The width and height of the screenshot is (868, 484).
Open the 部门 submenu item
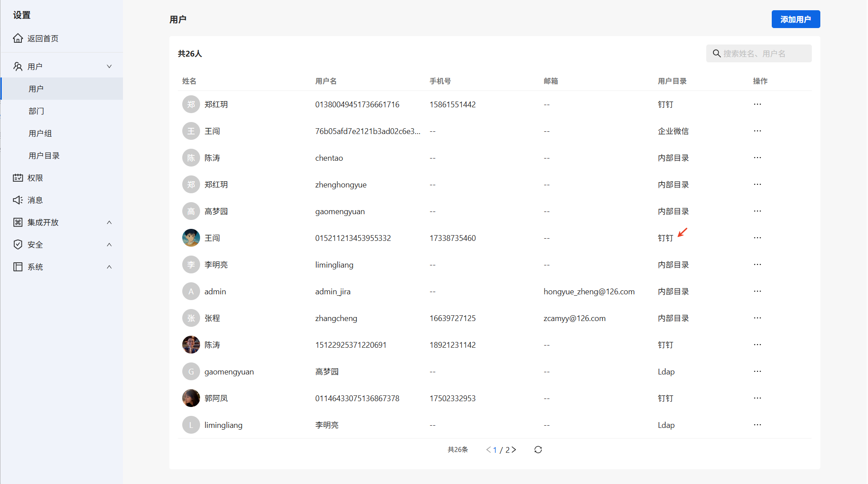point(37,111)
